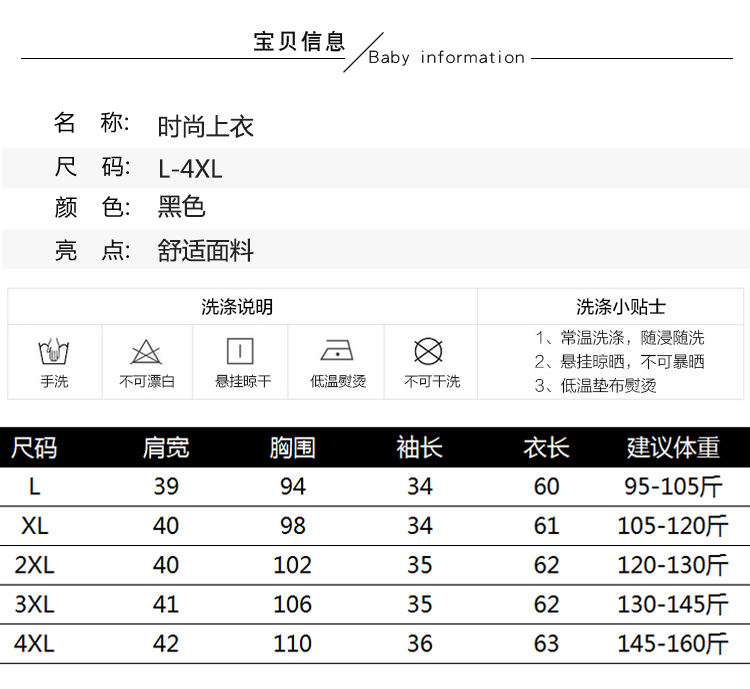Click the hang-dry (悬挂晾干) square icon
Image resolution: width=750 pixels, height=689 pixels.
pyautogui.click(x=240, y=352)
